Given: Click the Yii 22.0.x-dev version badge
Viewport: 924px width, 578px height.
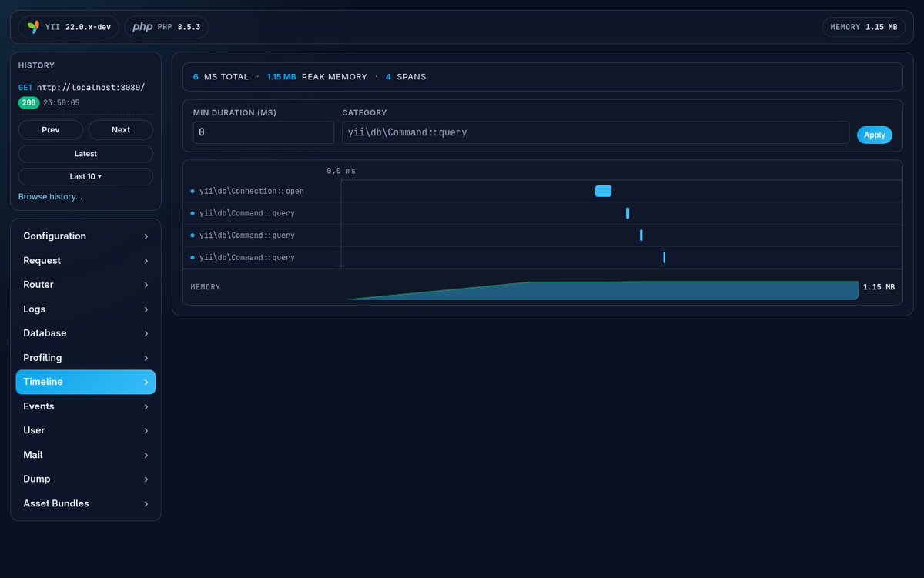Looking at the screenshot, I should tap(69, 27).
